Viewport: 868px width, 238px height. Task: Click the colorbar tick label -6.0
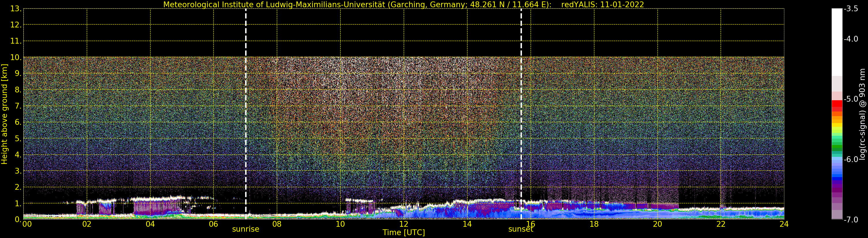click(x=851, y=159)
